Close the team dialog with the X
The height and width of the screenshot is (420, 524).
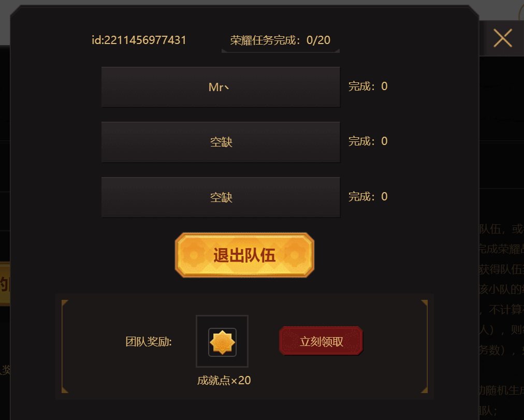503,38
